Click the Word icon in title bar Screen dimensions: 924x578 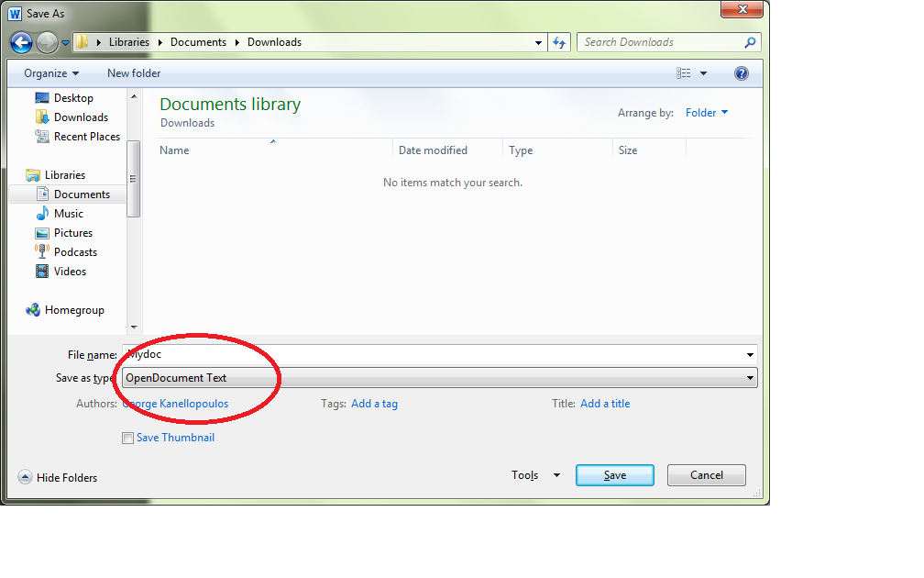pyautogui.click(x=15, y=14)
